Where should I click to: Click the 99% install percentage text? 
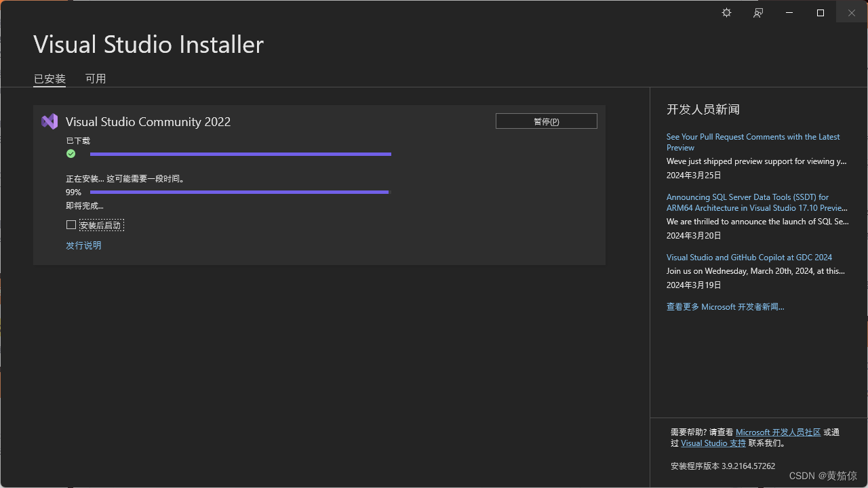73,192
